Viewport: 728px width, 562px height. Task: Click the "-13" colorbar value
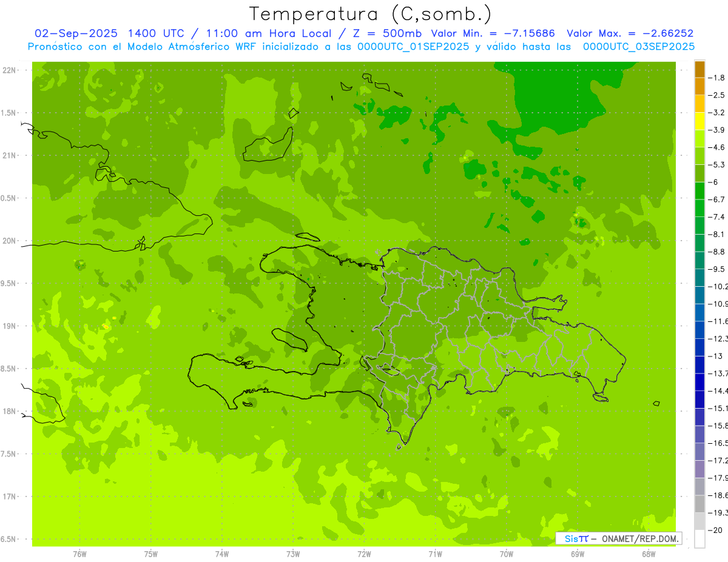click(x=715, y=356)
